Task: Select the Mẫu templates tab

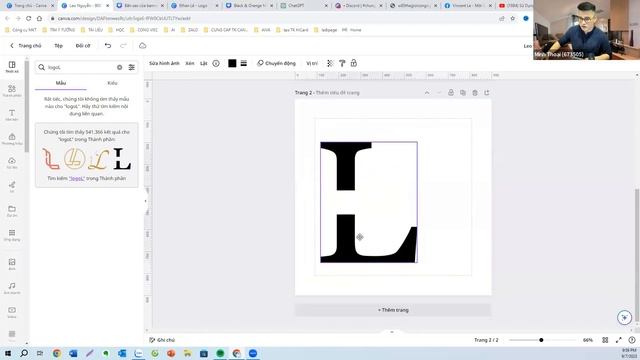Action: pyautogui.click(x=61, y=83)
